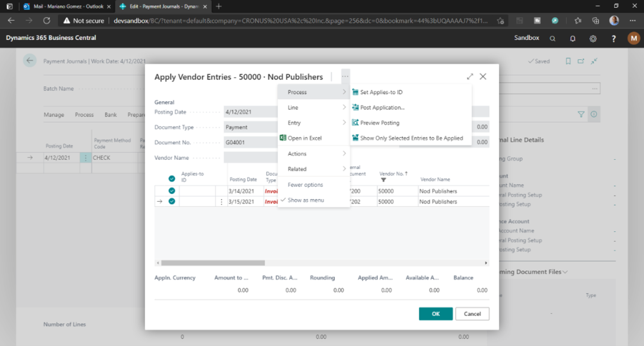Toggle the select-all rows header checkmark
The height and width of the screenshot is (346, 644).
click(x=172, y=178)
